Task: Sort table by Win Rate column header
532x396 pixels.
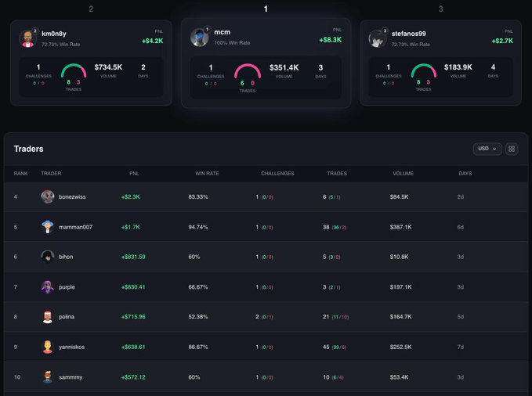Action: [x=207, y=173]
